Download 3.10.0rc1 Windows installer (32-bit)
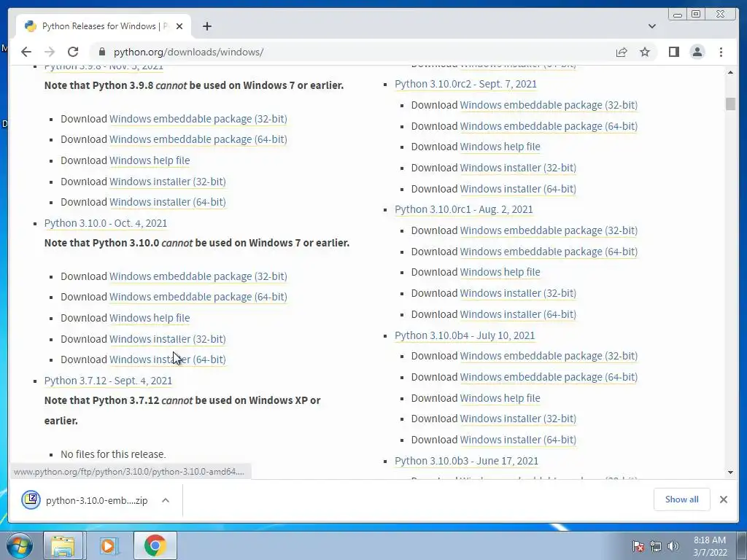Image resolution: width=747 pixels, height=560 pixels. 518,293
